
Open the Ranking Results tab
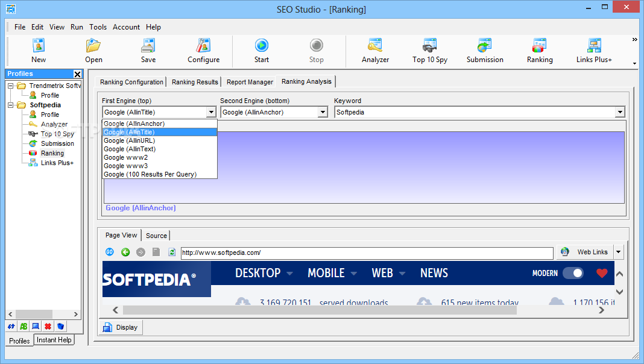pos(195,82)
